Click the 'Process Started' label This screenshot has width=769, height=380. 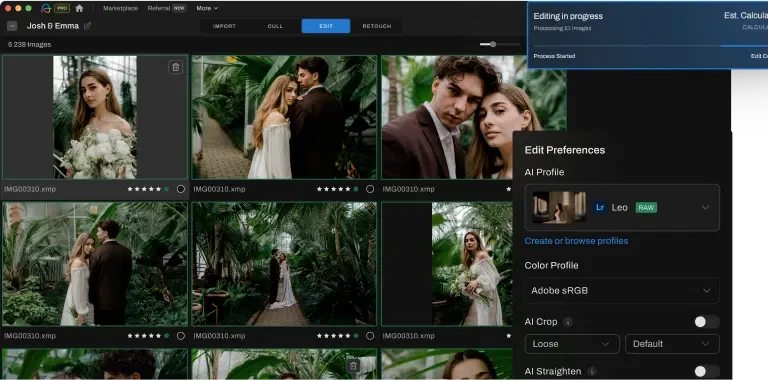click(554, 56)
